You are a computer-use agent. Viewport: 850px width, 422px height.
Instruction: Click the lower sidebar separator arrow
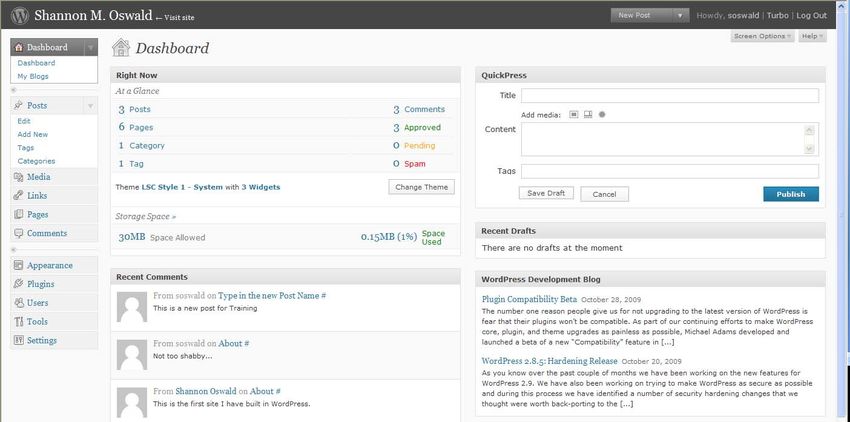pos(14,250)
